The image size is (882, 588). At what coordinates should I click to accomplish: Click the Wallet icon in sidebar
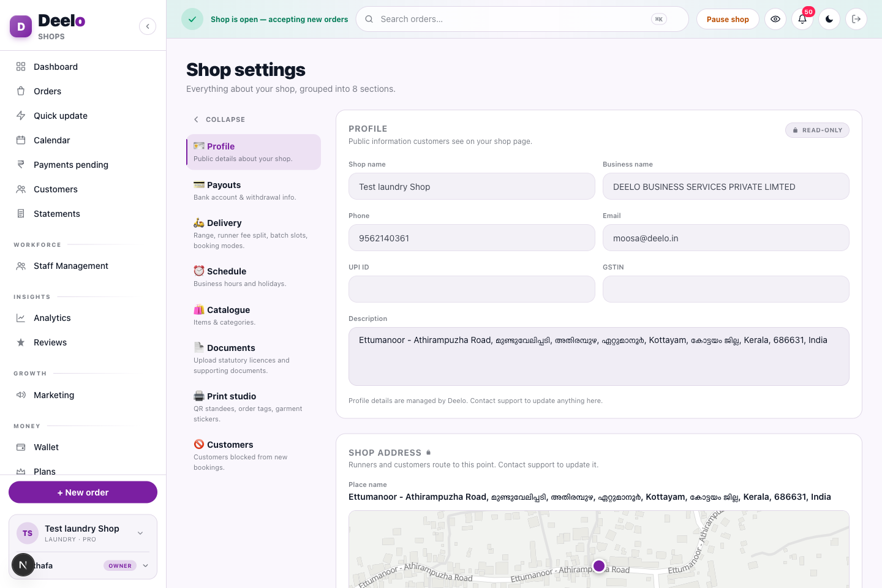pyautogui.click(x=21, y=447)
